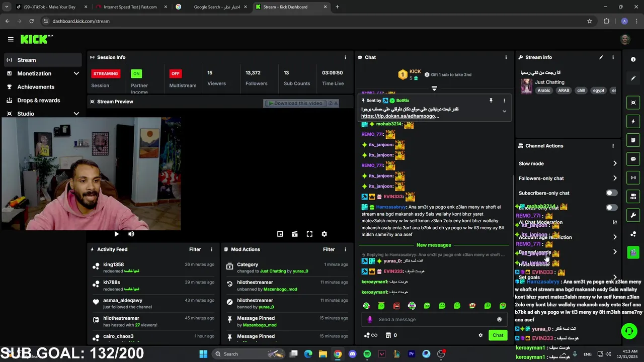Click the lightning bolt icon in the right rail

(633, 121)
